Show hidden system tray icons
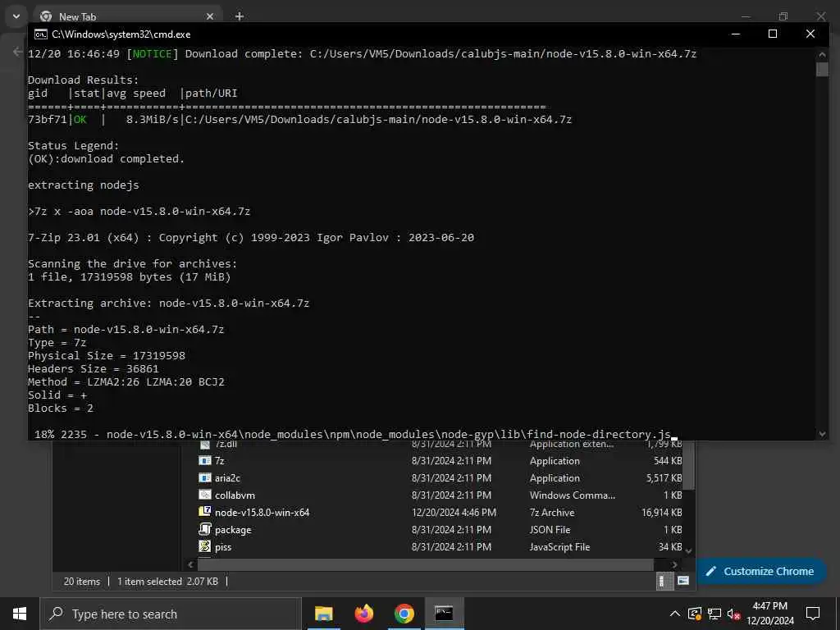This screenshot has height=630, width=840. click(675, 614)
